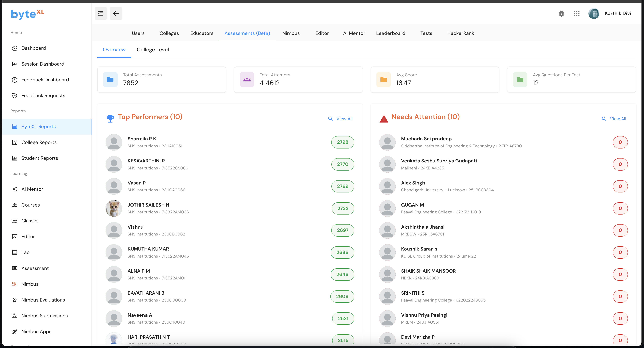View all Needs Attention students
644x348 pixels.
click(614, 119)
